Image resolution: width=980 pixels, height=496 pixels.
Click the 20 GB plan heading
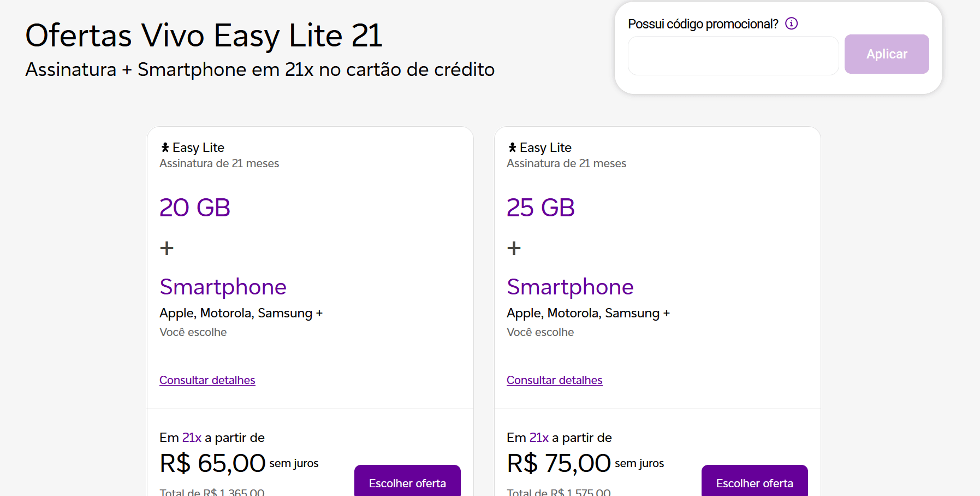[195, 208]
